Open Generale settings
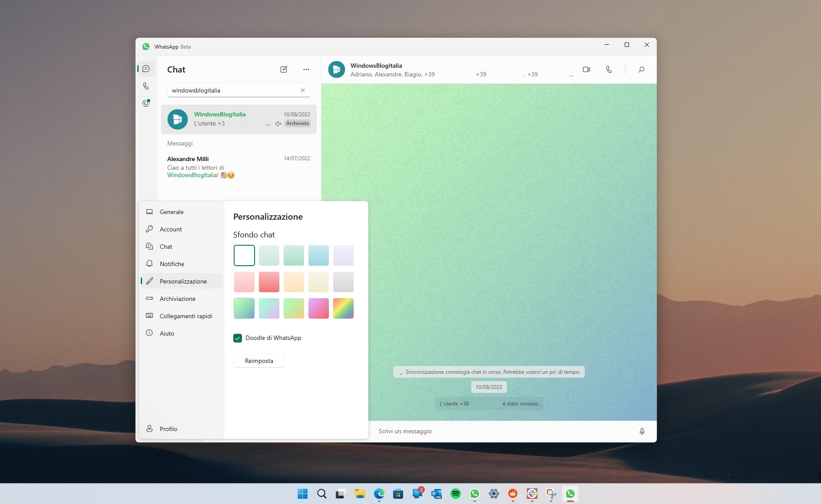 click(181, 212)
